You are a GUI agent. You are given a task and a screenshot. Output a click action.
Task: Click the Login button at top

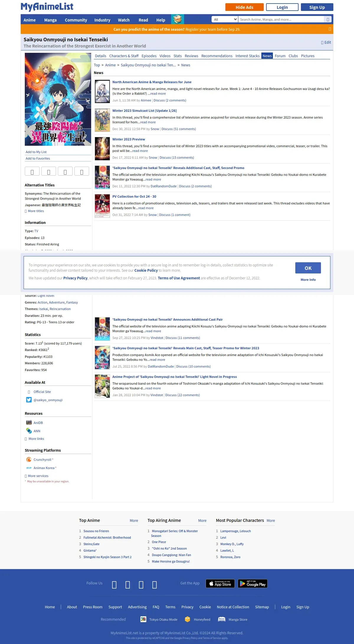click(x=282, y=7)
